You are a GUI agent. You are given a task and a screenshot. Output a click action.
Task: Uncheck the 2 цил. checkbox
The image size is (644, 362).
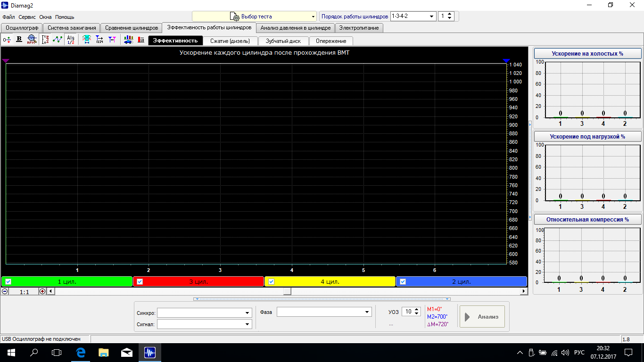[403, 282]
